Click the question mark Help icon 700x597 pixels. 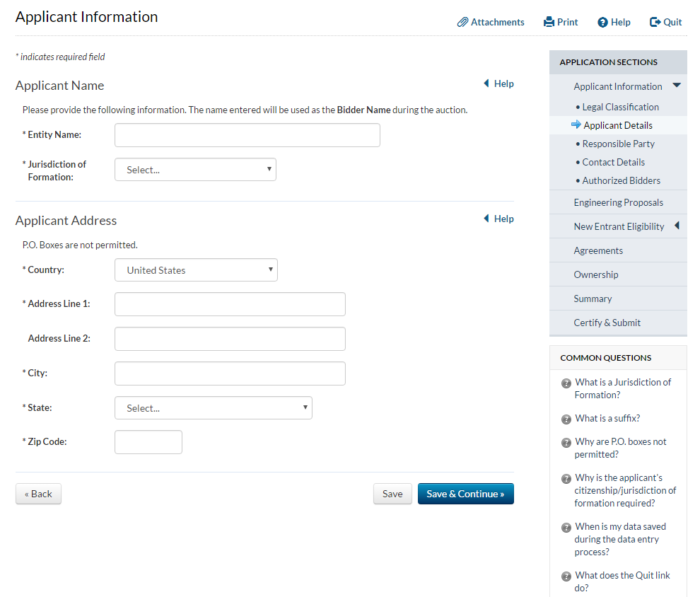602,22
